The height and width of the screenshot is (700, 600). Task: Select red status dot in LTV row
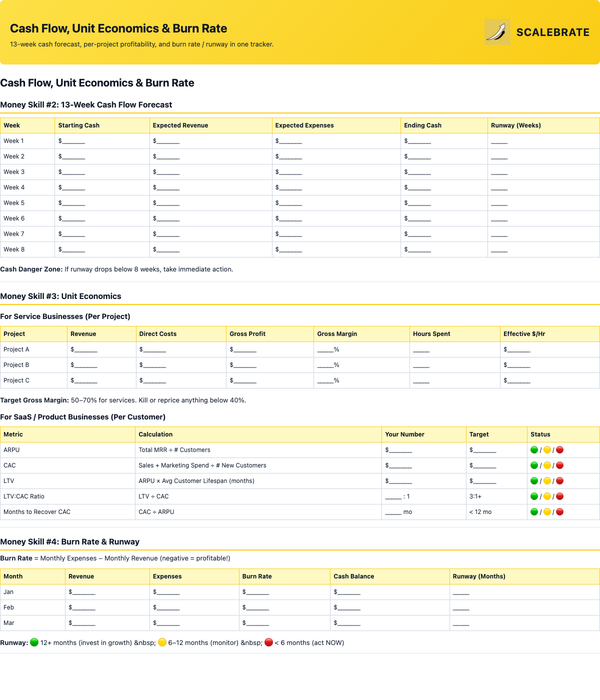click(x=560, y=481)
